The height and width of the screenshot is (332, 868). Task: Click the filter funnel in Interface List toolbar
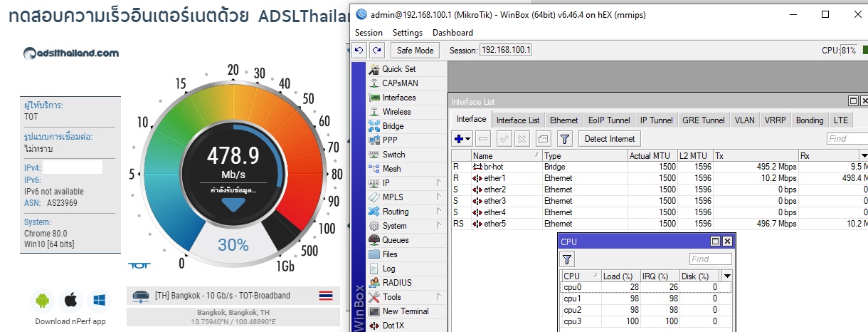(x=564, y=139)
